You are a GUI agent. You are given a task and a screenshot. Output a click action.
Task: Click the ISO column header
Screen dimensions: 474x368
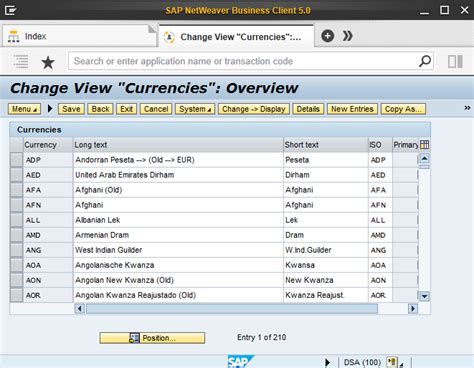(380, 145)
